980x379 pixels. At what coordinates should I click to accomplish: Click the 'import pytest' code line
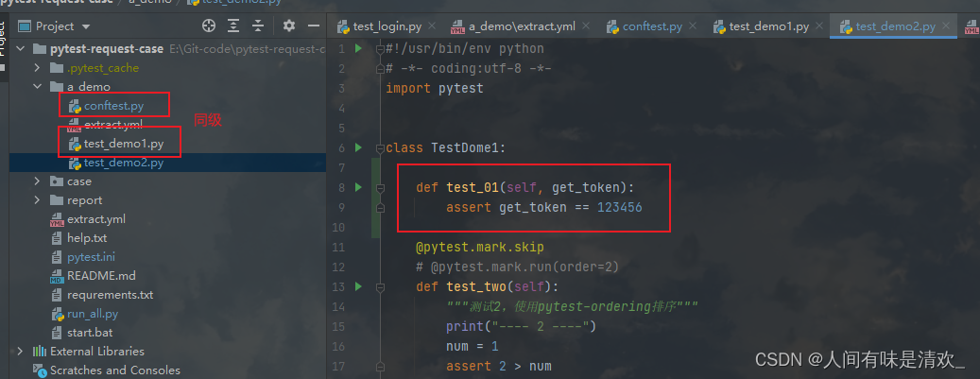click(x=435, y=88)
